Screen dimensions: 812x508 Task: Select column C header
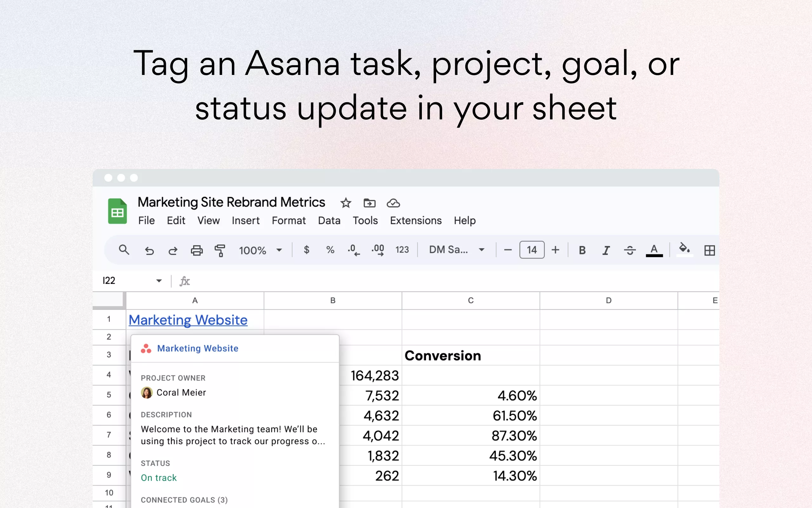(x=471, y=300)
